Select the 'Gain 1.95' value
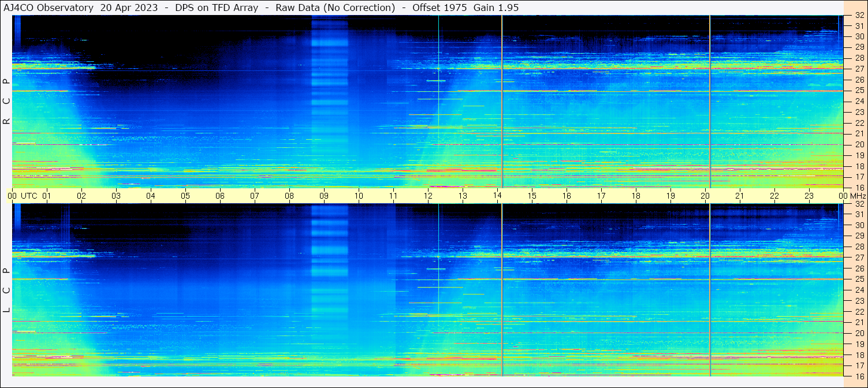Image resolution: width=868 pixels, height=388 pixels. point(496,8)
